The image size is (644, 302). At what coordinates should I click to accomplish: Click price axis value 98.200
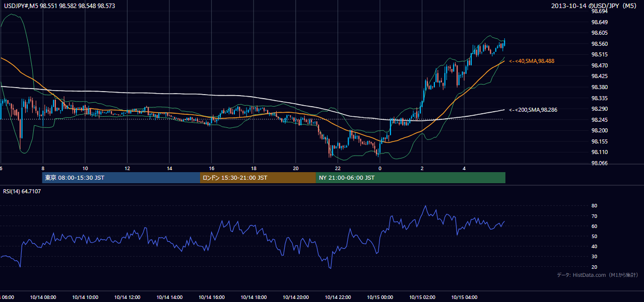pyautogui.click(x=599, y=130)
